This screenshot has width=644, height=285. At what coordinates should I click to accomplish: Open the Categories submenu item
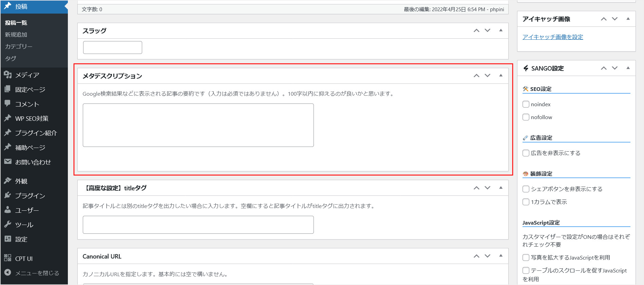point(19,46)
